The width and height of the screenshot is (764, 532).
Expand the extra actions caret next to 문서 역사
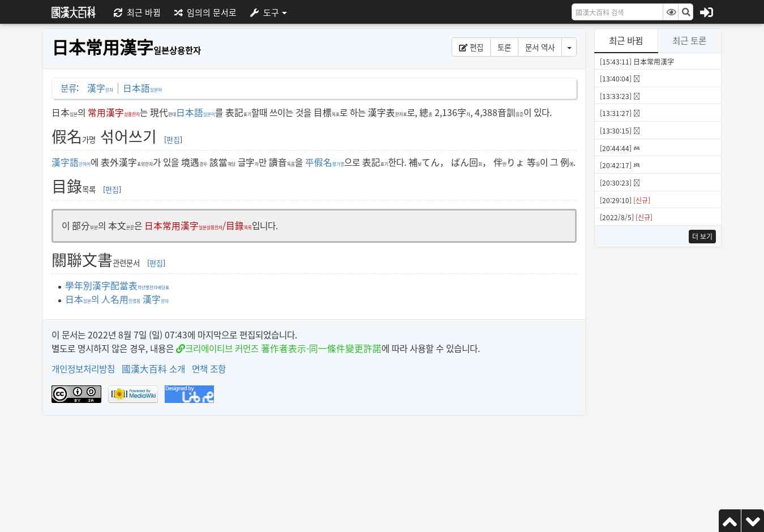569,47
